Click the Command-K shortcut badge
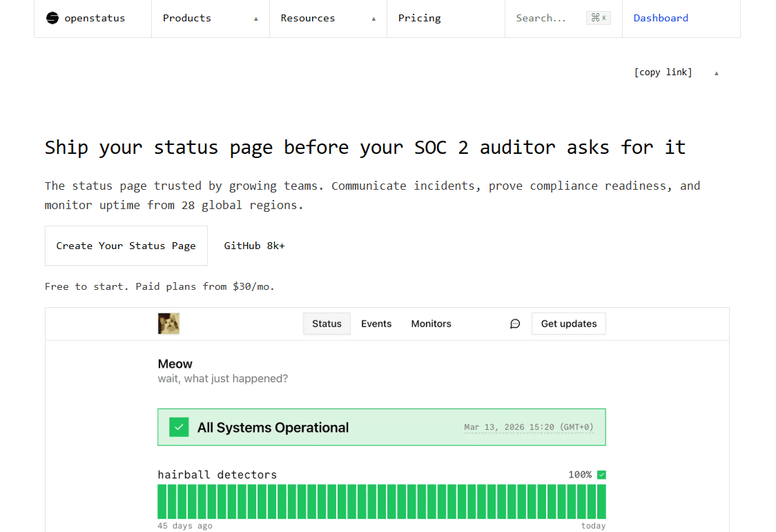The image size is (776, 532). point(599,18)
